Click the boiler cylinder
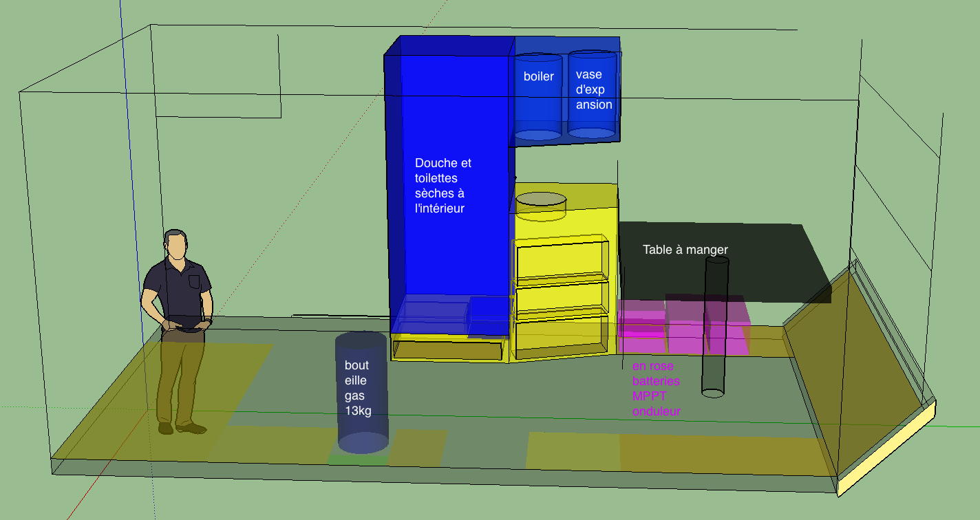The height and width of the screenshot is (520, 980). tap(538, 103)
